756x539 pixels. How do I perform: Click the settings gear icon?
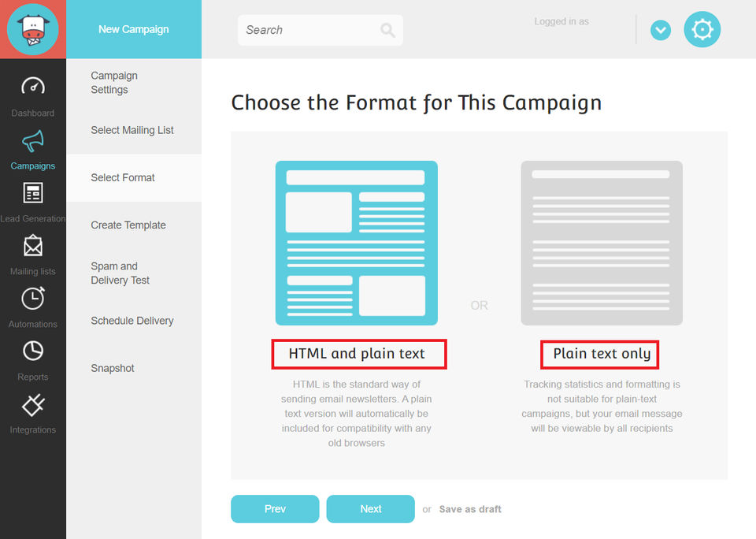702,30
